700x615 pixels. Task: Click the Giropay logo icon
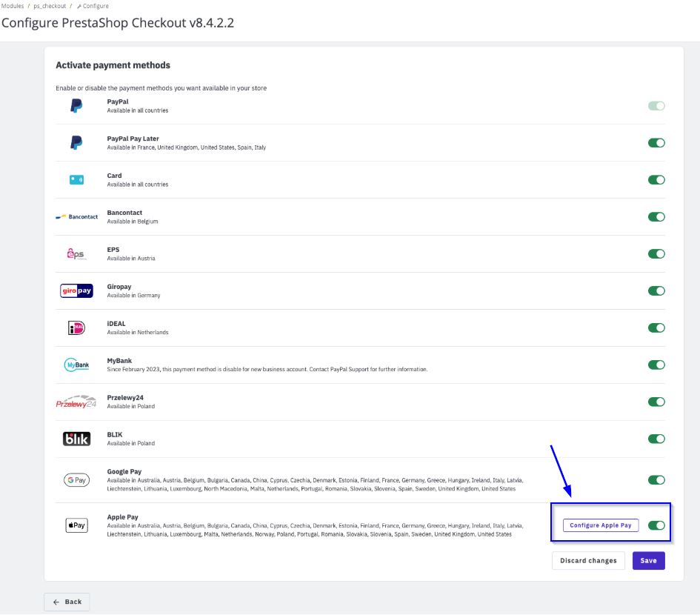tap(76, 291)
